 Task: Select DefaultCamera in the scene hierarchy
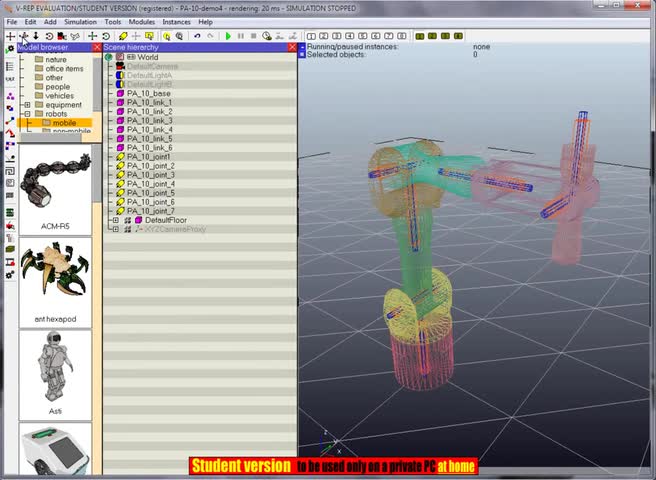point(152,66)
